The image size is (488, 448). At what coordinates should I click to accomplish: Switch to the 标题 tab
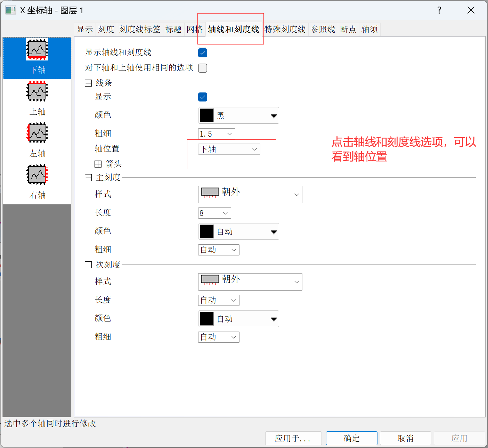pyautogui.click(x=173, y=29)
